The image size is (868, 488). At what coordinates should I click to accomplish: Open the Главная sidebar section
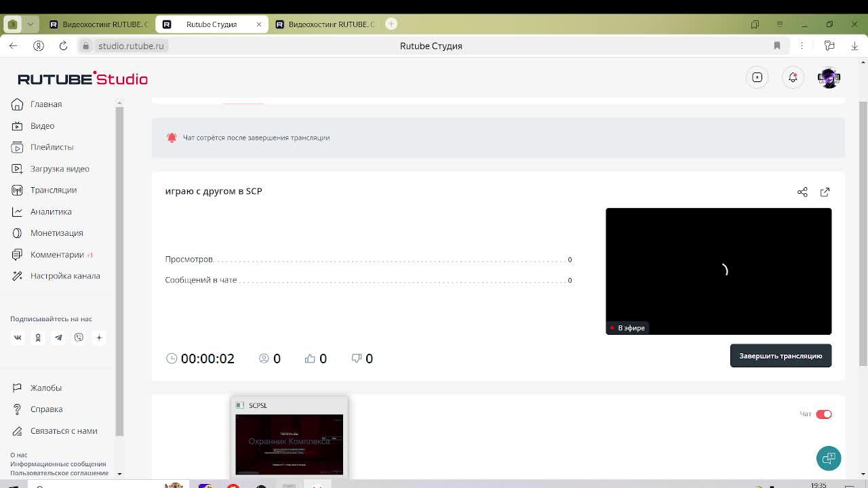45,104
